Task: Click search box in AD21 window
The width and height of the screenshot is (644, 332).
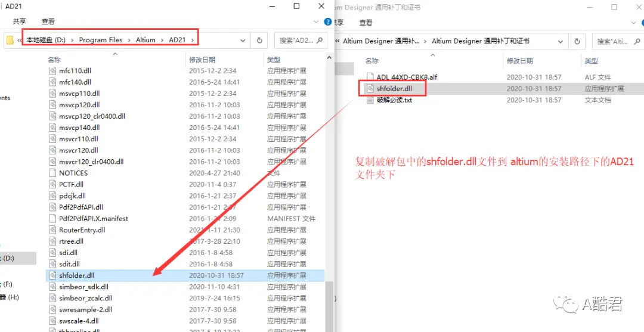Action: pyautogui.click(x=301, y=41)
